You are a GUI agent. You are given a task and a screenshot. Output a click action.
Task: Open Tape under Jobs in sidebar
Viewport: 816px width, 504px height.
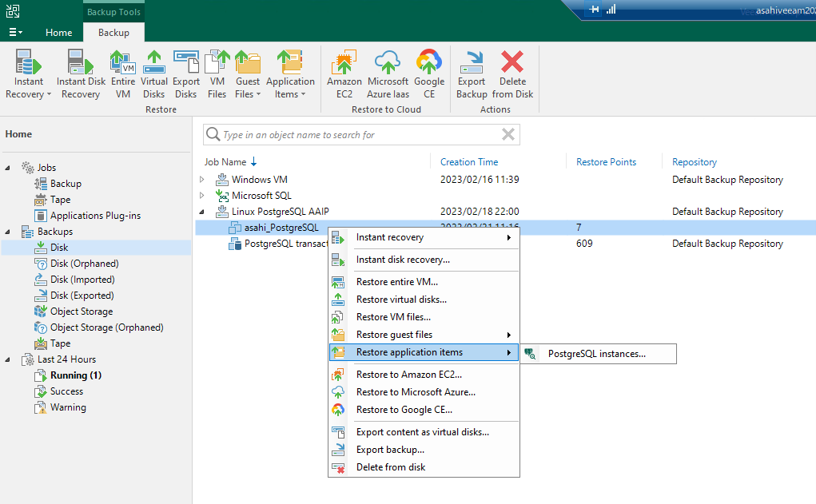pyautogui.click(x=61, y=200)
